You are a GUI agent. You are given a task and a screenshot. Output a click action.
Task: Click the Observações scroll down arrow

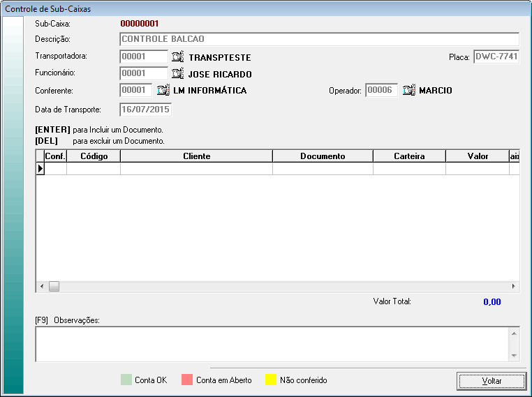click(514, 356)
